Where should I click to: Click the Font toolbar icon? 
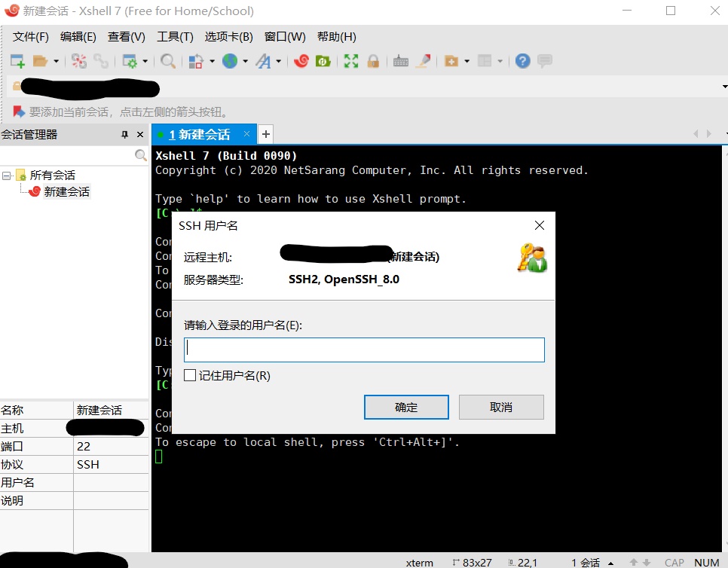pos(263,61)
